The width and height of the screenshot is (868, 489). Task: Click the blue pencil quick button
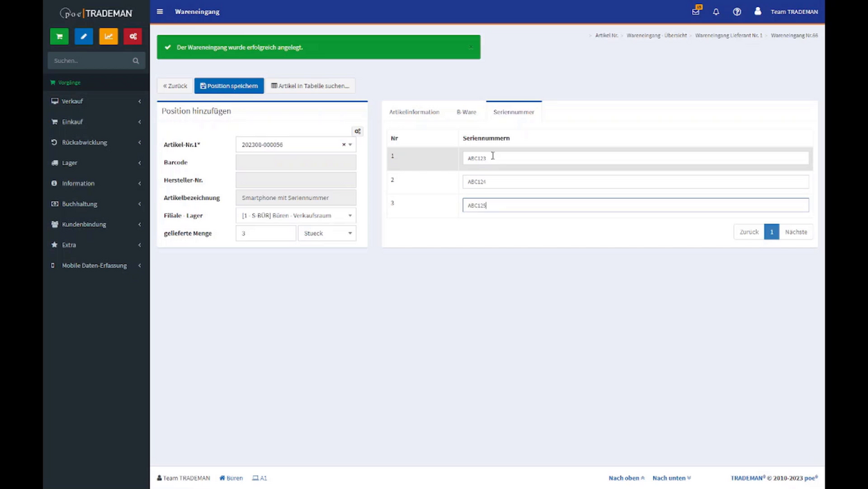[84, 36]
